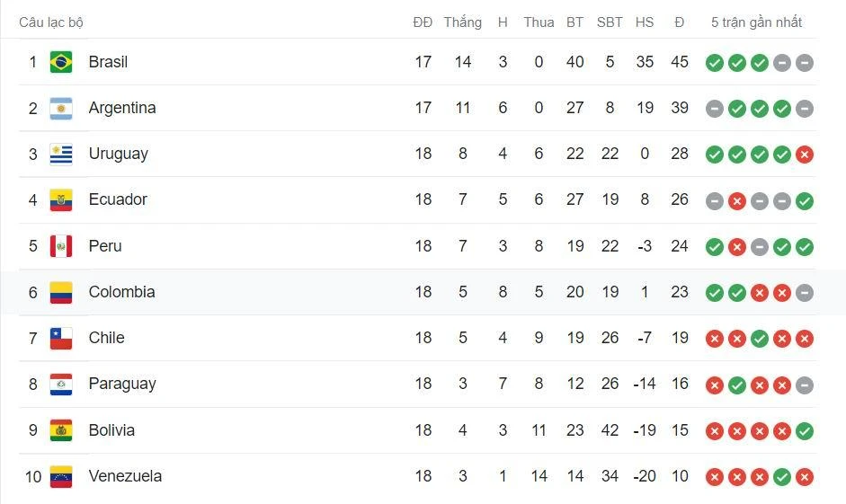Click Uruguay's red loss icon in recent matches
Viewport: 846px width, 504px height.
pos(805,155)
